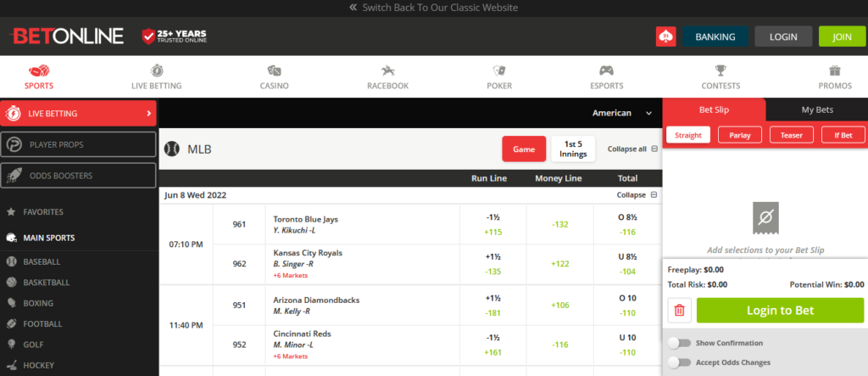
Task: Open the Racebook horse icon
Action: tap(387, 71)
